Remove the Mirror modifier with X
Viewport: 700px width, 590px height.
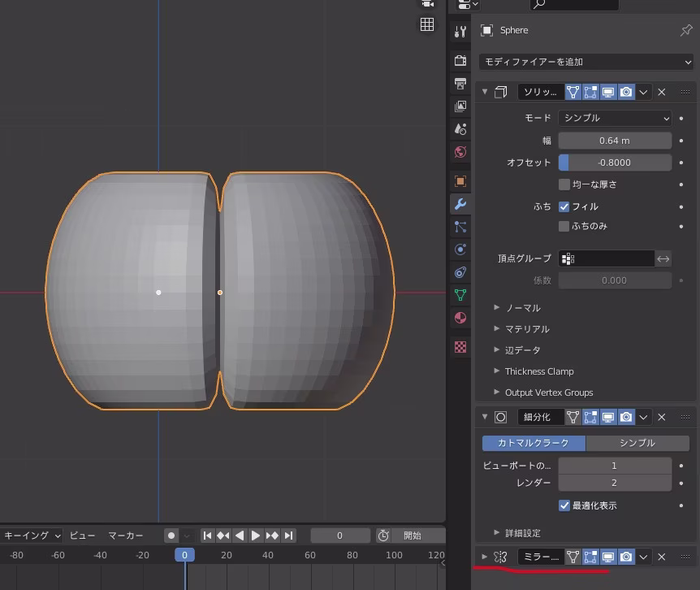662,557
